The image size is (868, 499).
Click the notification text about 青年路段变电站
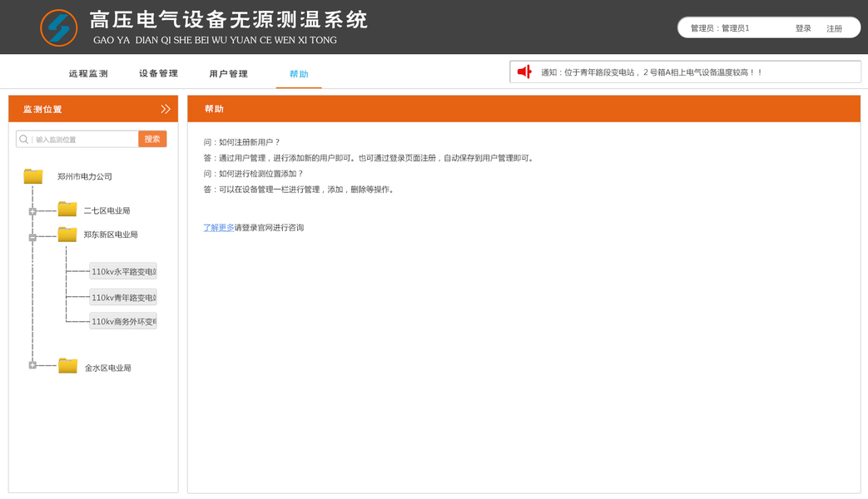pyautogui.click(x=652, y=72)
